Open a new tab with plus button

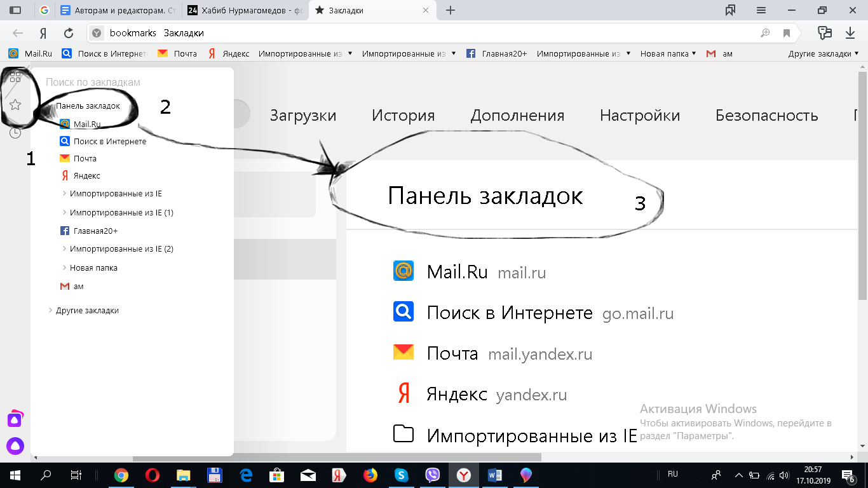(x=451, y=10)
